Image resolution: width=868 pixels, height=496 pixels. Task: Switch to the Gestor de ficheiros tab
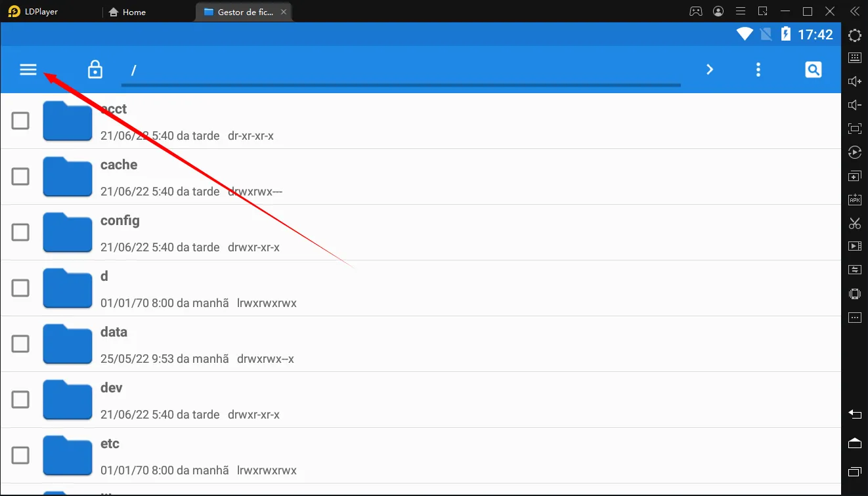click(243, 11)
